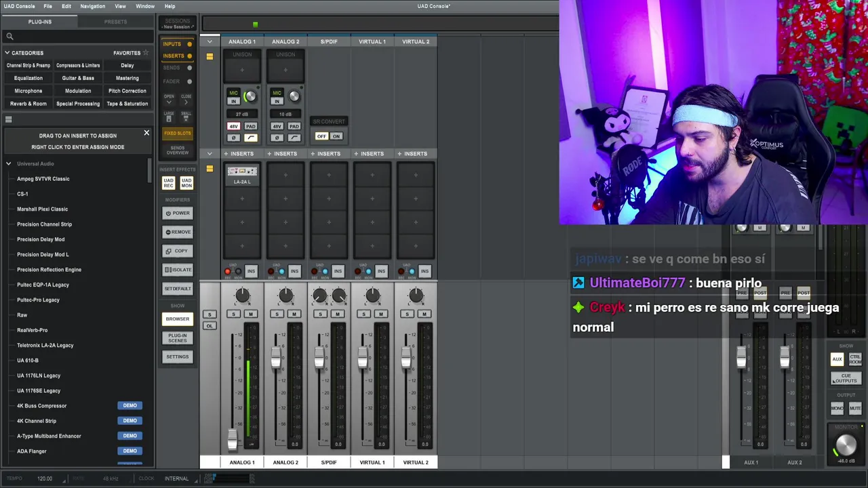
Task: Open the Sessions New Session menu
Action: point(178,24)
